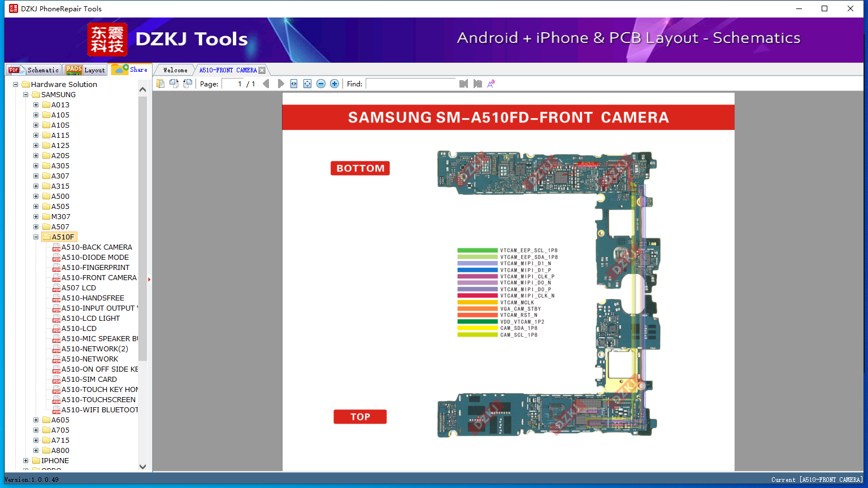The width and height of the screenshot is (868, 488).
Task: Expand the A307 folder
Action: tap(36, 176)
